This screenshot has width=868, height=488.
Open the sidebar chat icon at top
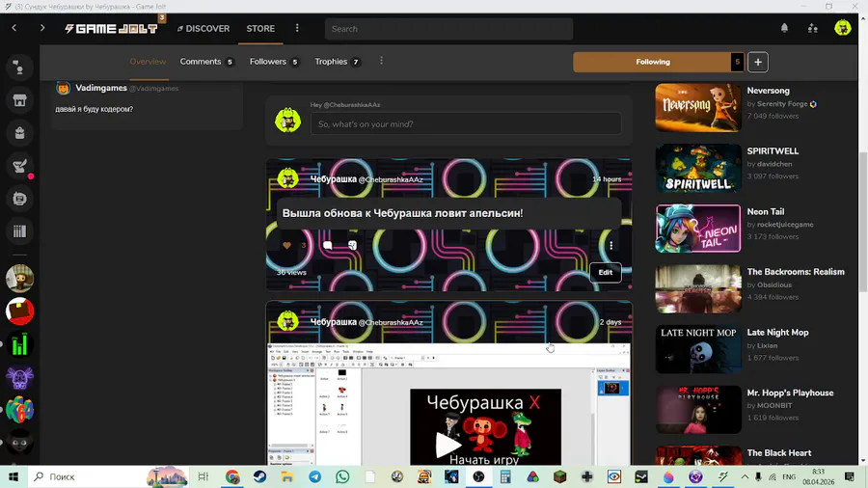(x=19, y=68)
